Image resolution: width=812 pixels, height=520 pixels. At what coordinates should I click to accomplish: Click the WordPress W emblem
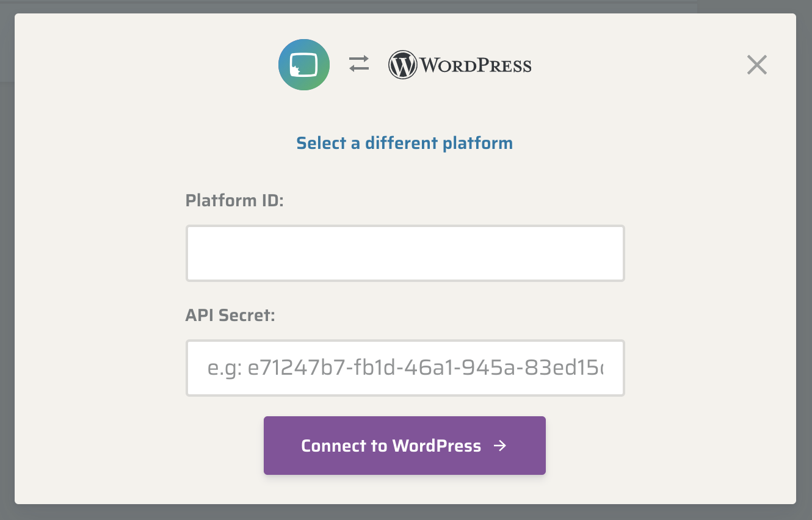point(402,65)
